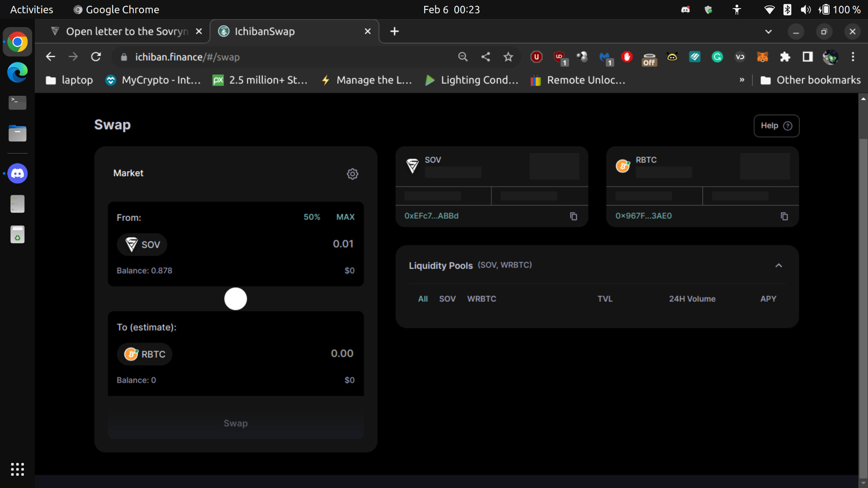The height and width of the screenshot is (488, 868).
Task: Bookmark this page with the star icon
Action: (508, 57)
